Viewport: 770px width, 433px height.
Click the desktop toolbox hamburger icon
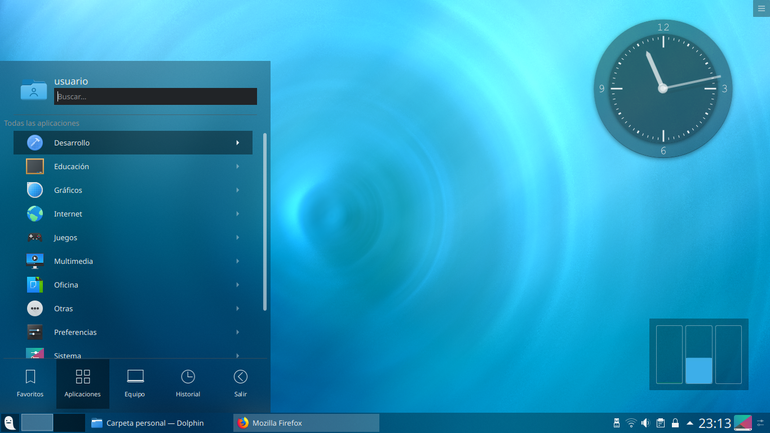[x=761, y=8]
